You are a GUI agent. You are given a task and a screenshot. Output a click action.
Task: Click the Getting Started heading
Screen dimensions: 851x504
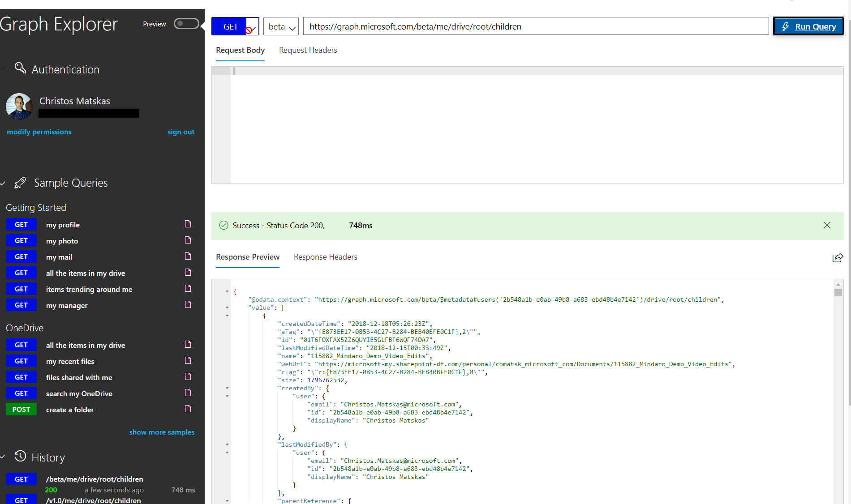(x=36, y=208)
